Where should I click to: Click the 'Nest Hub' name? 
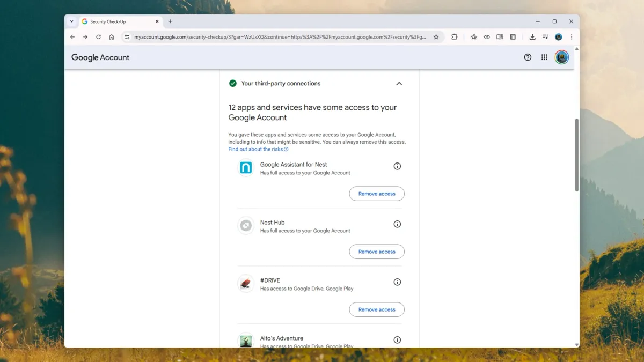click(x=272, y=223)
